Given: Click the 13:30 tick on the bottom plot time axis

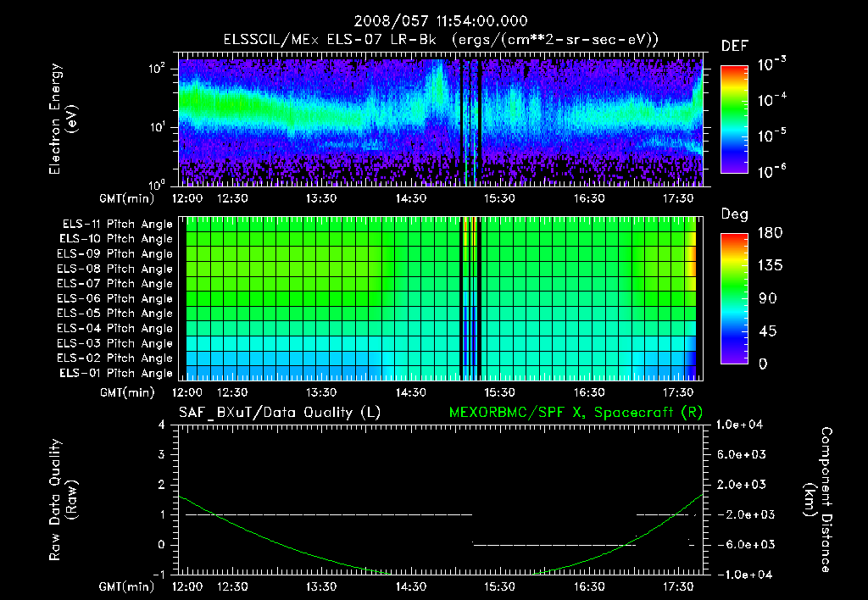Looking at the screenshot, I should click(x=321, y=586).
